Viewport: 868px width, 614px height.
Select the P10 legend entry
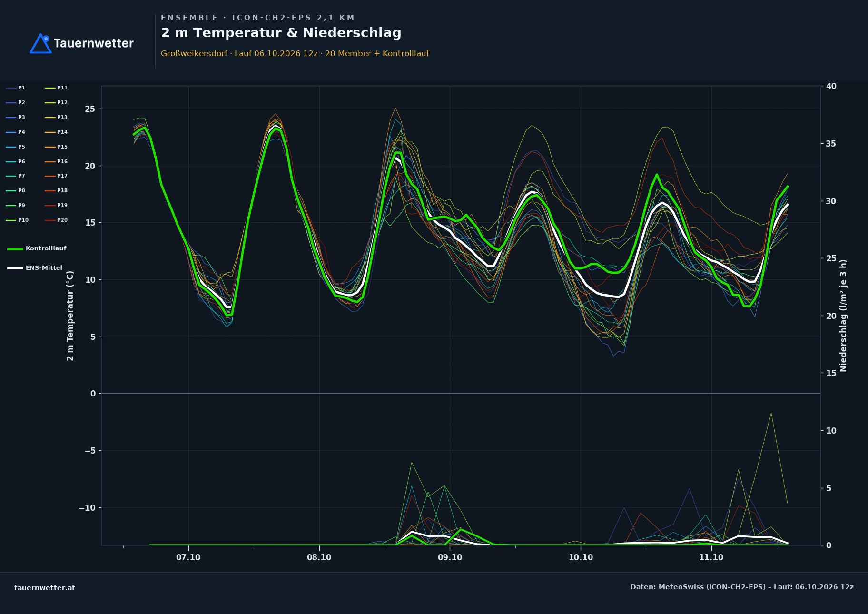click(17, 220)
